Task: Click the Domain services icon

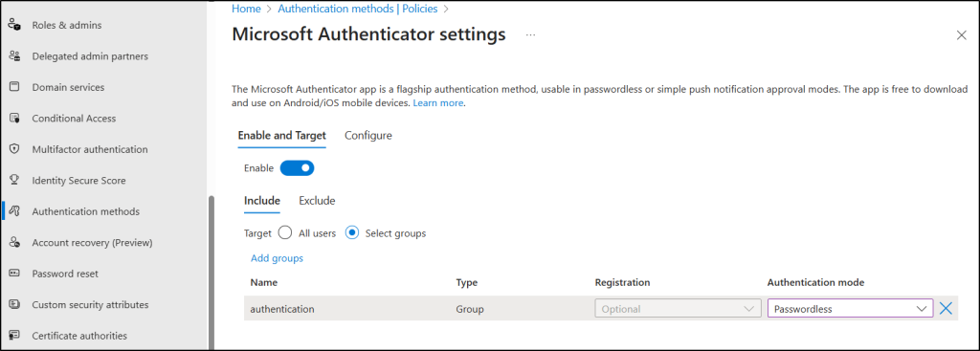Action: pyautogui.click(x=15, y=87)
